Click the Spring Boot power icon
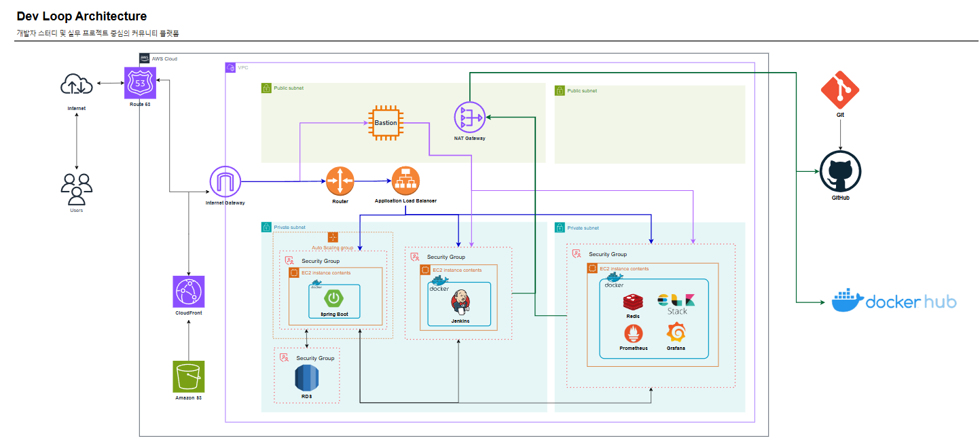The height and width of the screenshot is (445, 980). [x=333, y=298]
